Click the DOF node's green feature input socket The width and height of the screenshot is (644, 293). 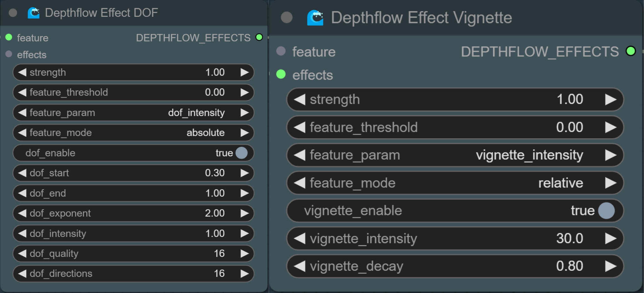9,37
